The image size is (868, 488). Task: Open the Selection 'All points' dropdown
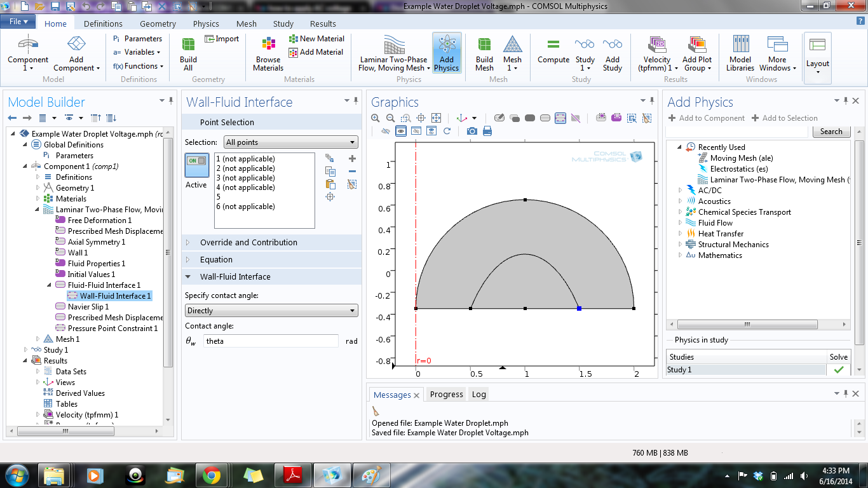pos(290,142)
